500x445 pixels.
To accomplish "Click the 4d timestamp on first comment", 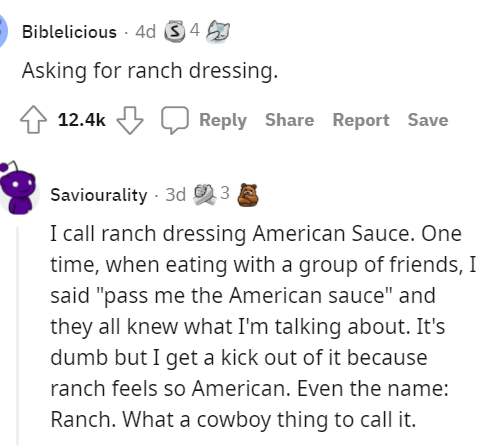I will [145, 32].
